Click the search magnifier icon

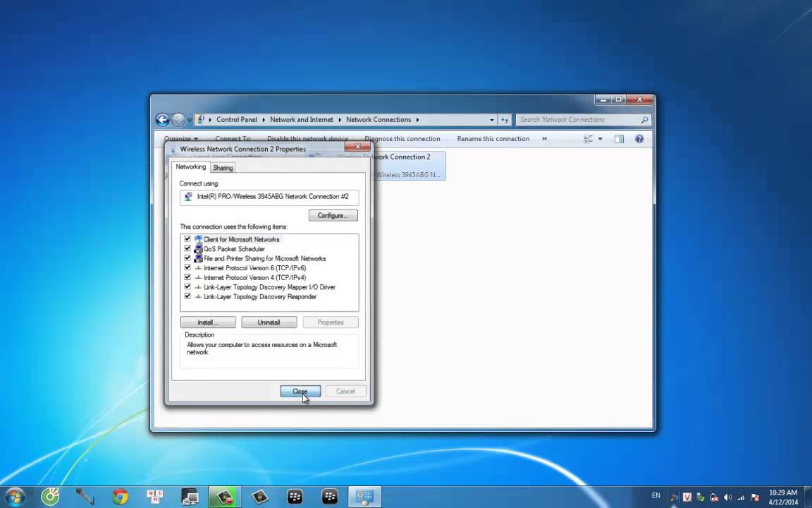pos(645,120)
